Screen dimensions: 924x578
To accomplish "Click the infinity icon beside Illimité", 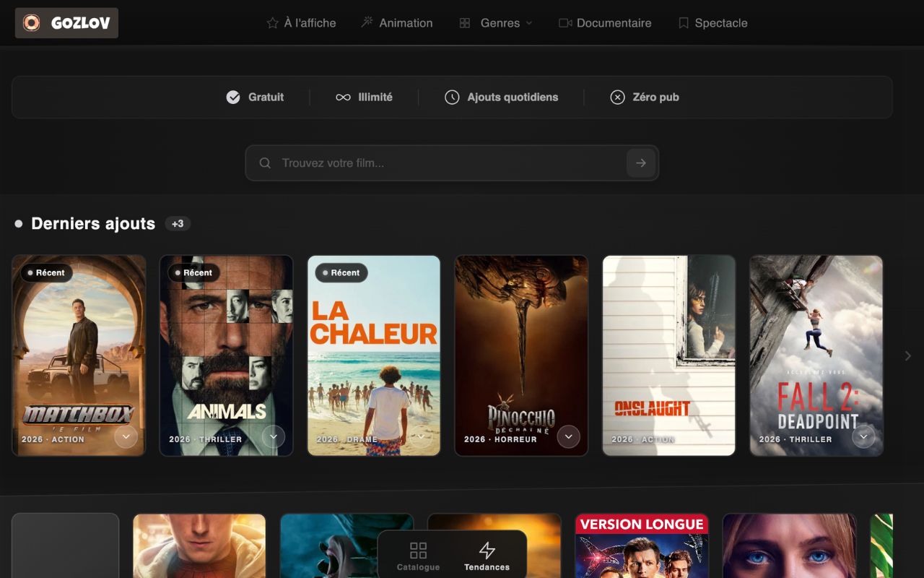I will coord(343,98).
